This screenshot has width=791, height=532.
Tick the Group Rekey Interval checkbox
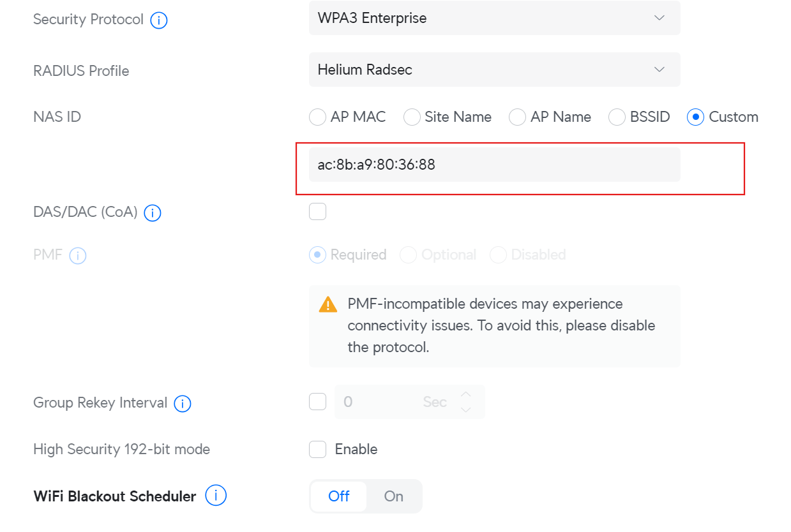coord(317,402)
